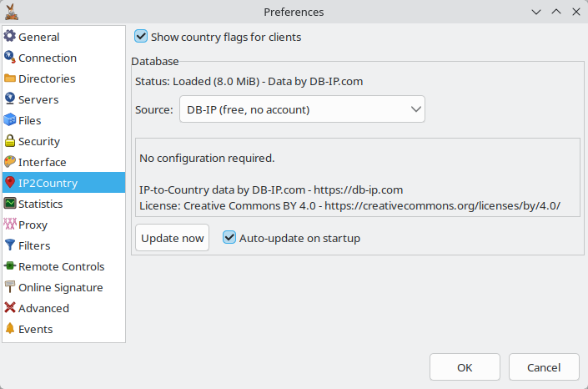
Task: Click the Update now button
Action: click(x=172, y=238)
